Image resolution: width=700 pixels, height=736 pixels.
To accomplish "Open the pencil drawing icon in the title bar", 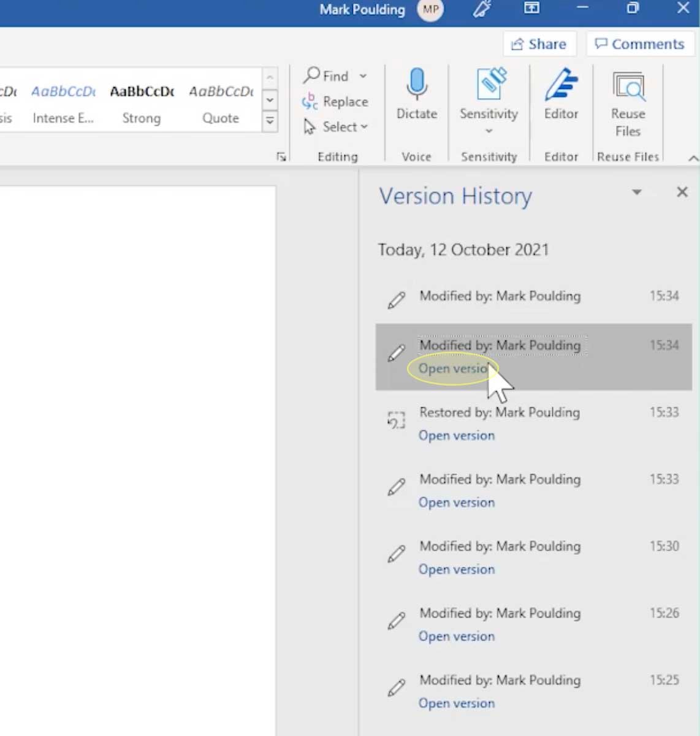I will pyautogui.click(x=482, y=9).
